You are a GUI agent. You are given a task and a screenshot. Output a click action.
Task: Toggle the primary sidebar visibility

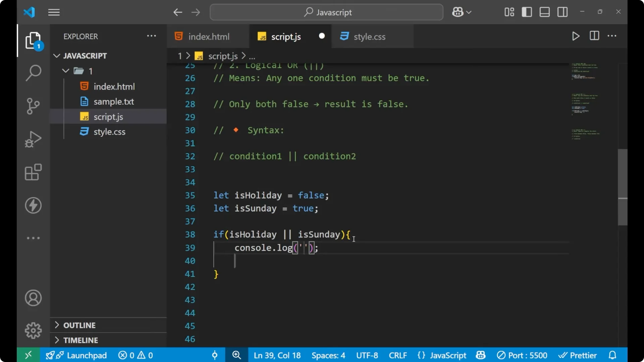(x=527, y=12)
